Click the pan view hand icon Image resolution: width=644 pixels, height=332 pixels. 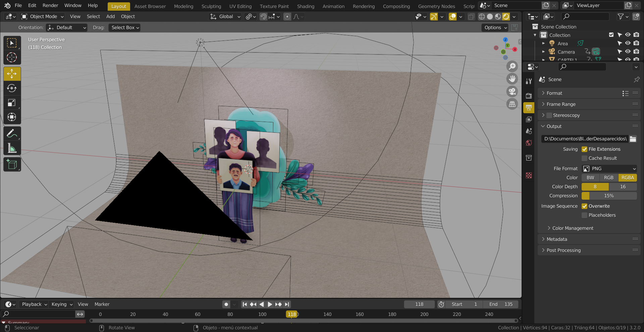512,79
